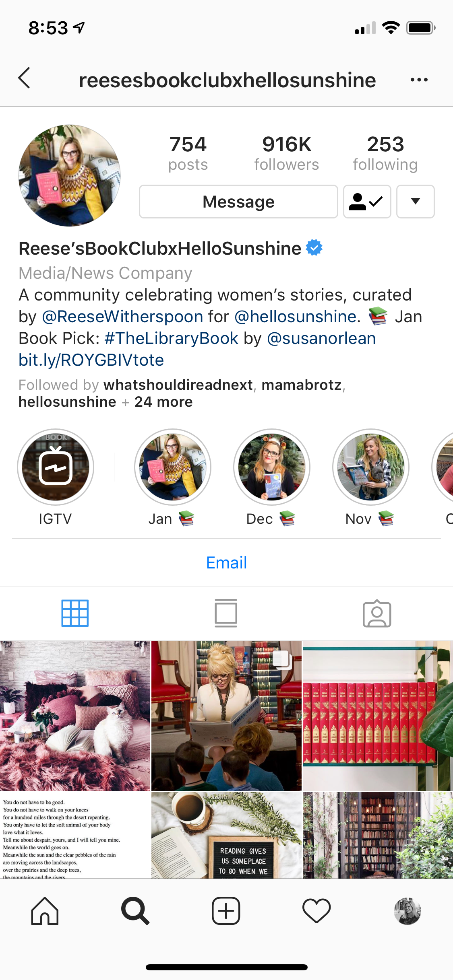Tap the Message button
This screenshot has height=980, width=453.
(x=238, y=202)
